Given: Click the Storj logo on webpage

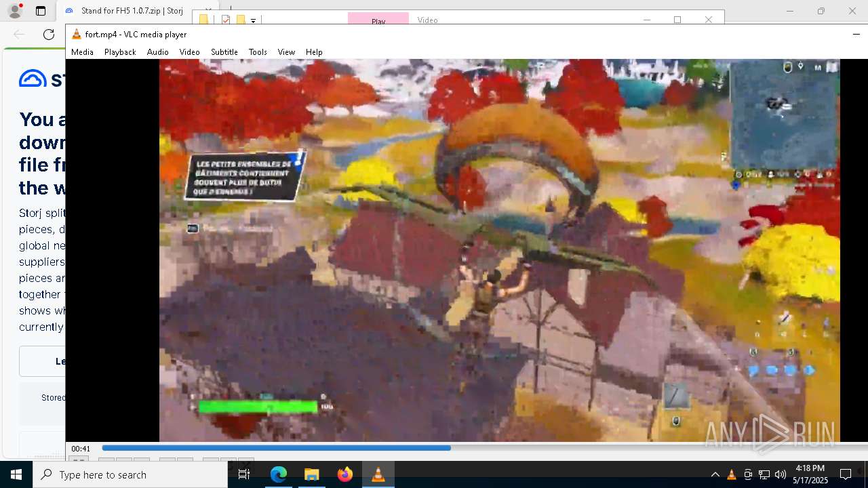Looking at the screenshot, I should point(42,79).
